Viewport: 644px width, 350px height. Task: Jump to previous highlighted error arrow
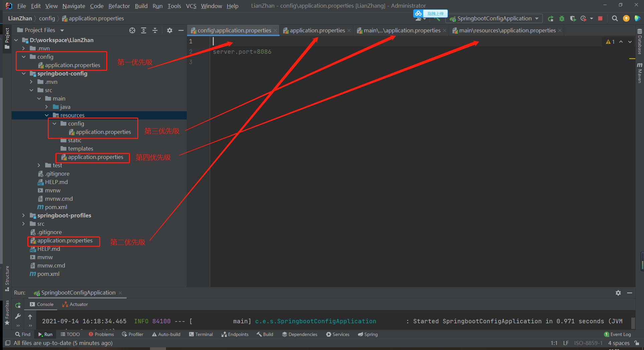(621, 42)
